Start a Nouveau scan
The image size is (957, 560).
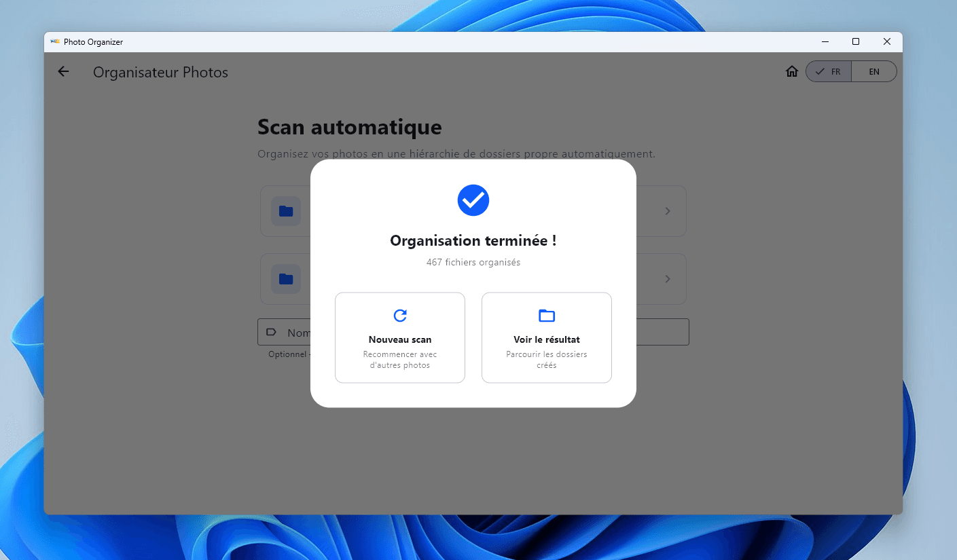(400, 338)
